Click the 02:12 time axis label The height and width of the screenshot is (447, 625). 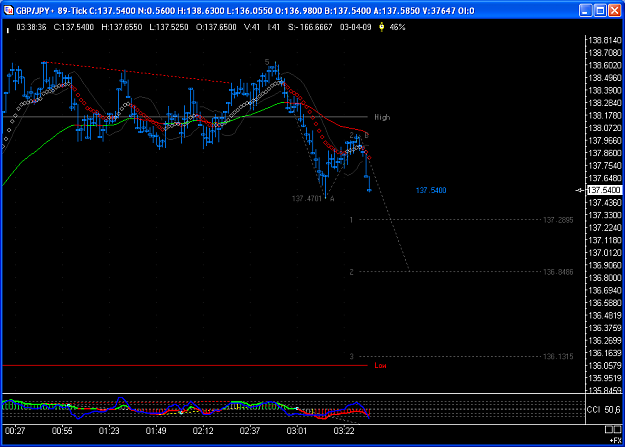pos(203,431)
